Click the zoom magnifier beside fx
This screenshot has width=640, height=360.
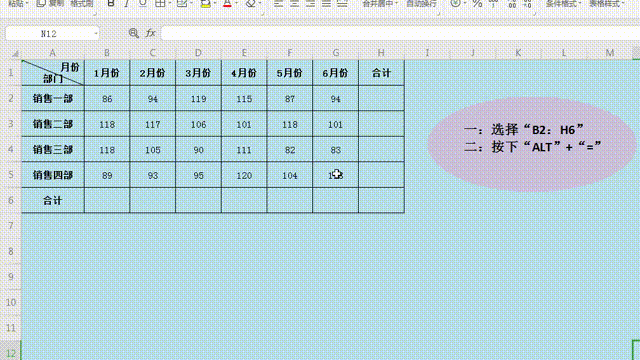[133, 33]
